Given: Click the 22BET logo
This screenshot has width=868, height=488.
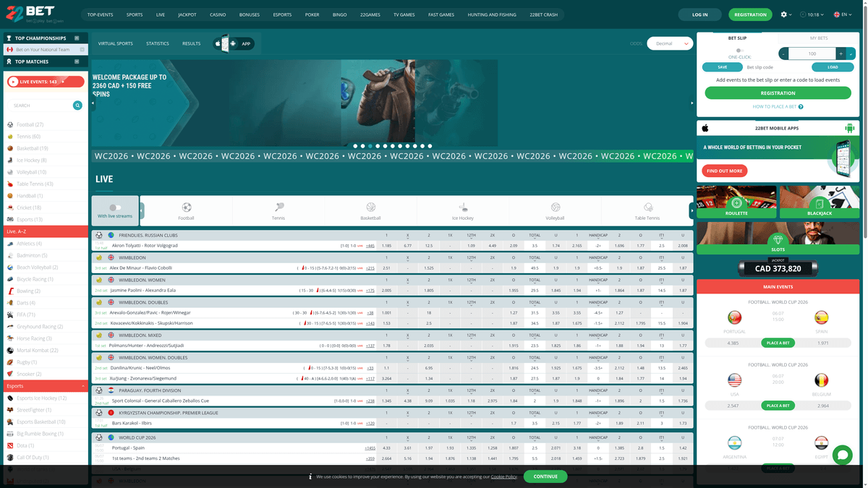Looking at the screenshot, I should pos(34,14).
